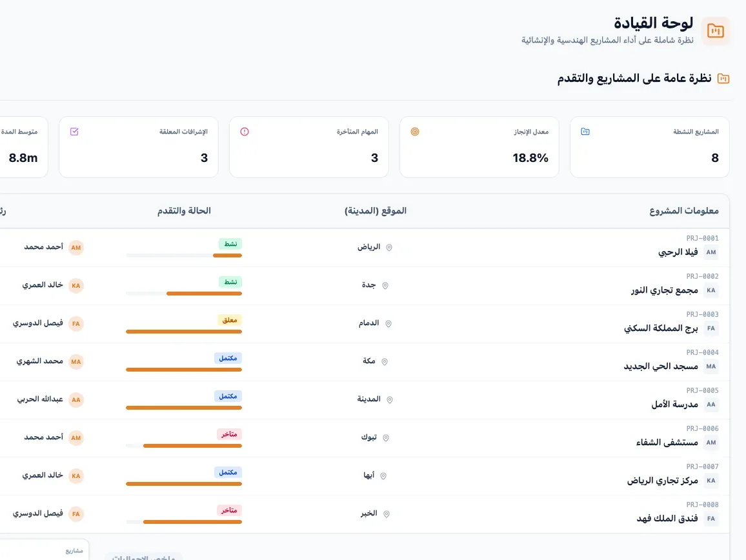
Task: Click the location pin beside الخبر
Action: click(x=387, y=514)
